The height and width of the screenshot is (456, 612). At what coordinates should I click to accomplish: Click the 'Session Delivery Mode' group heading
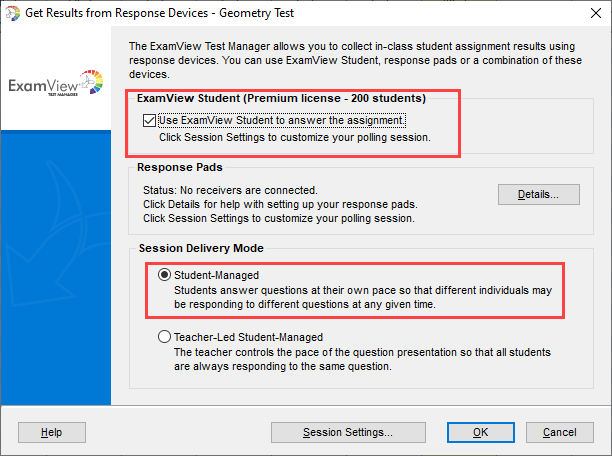point(201,248)
